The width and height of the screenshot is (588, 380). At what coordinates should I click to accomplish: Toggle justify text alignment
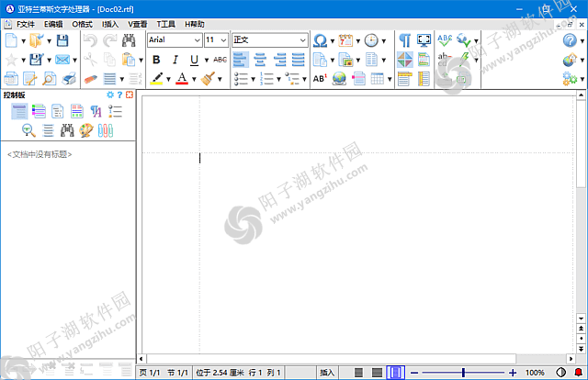(x=299, y=60)
